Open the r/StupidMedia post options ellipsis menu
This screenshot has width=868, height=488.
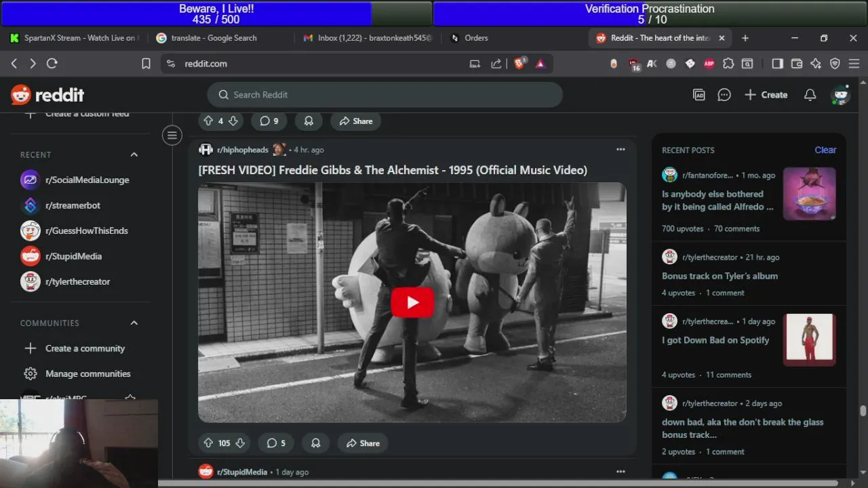620,472
